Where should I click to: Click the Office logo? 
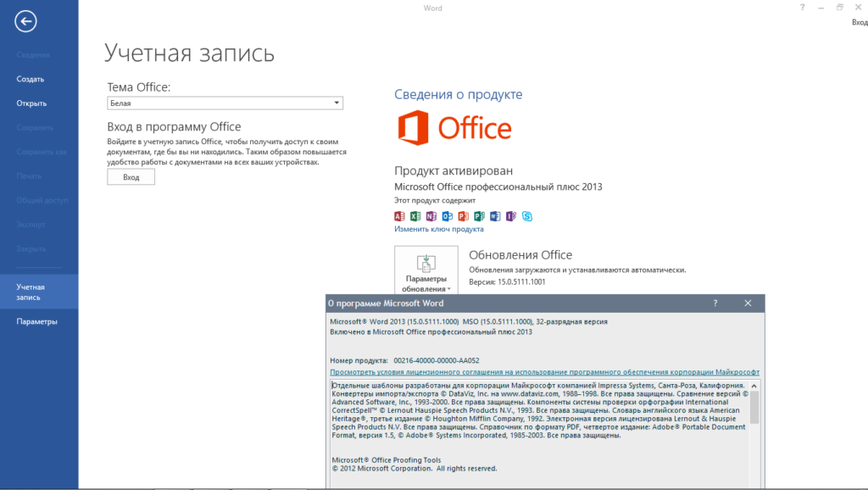(x=454, y=128)
